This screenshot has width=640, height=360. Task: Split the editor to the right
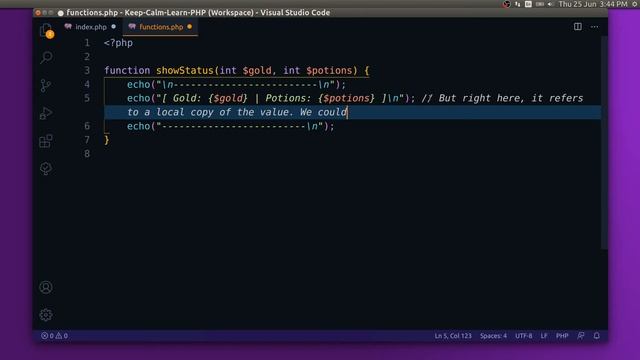click(578, 27)
